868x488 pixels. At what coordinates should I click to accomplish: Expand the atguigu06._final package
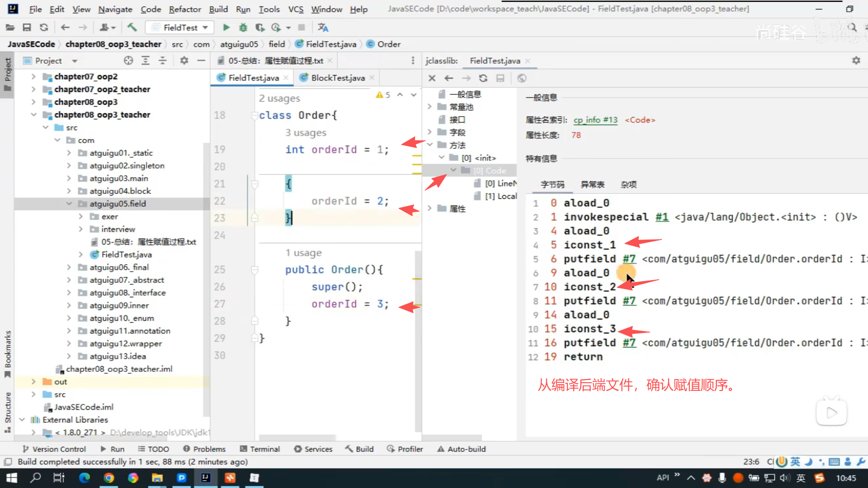click(69, 267)
